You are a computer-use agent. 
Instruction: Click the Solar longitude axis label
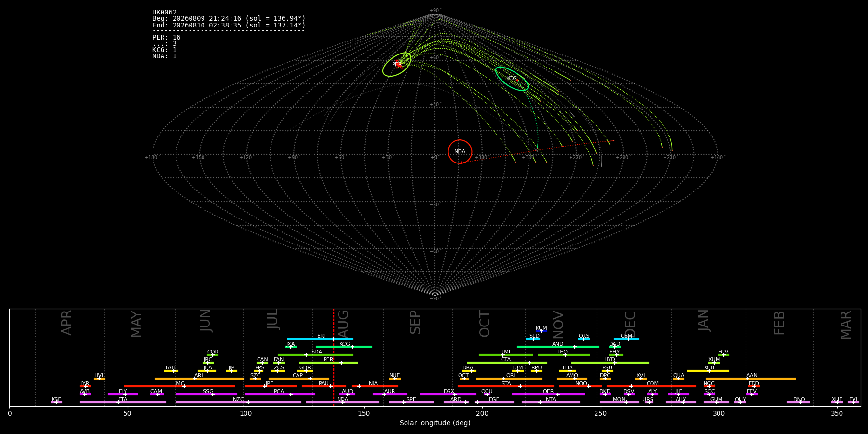coord(435,423)
